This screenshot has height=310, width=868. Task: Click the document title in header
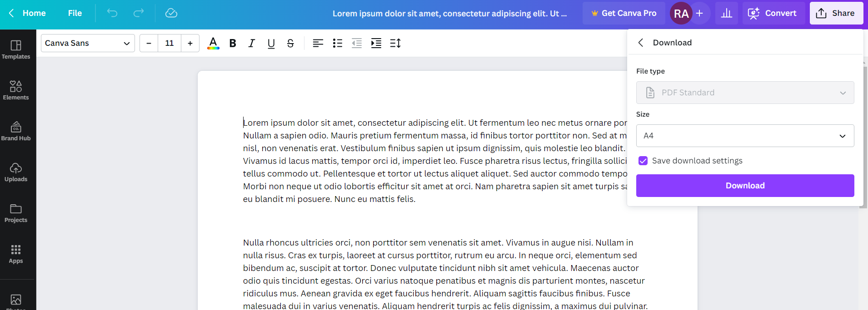click(x=449, y=13)
